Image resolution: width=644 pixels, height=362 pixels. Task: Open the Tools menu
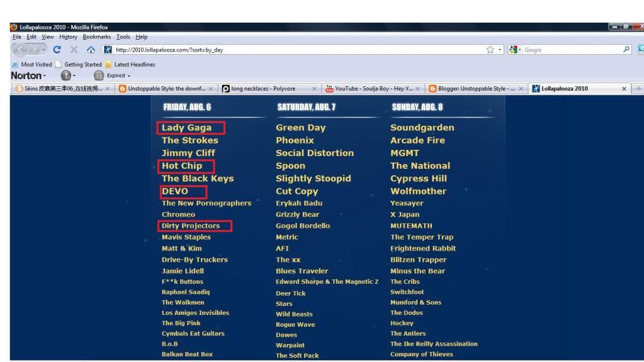[x=123, y=37]
